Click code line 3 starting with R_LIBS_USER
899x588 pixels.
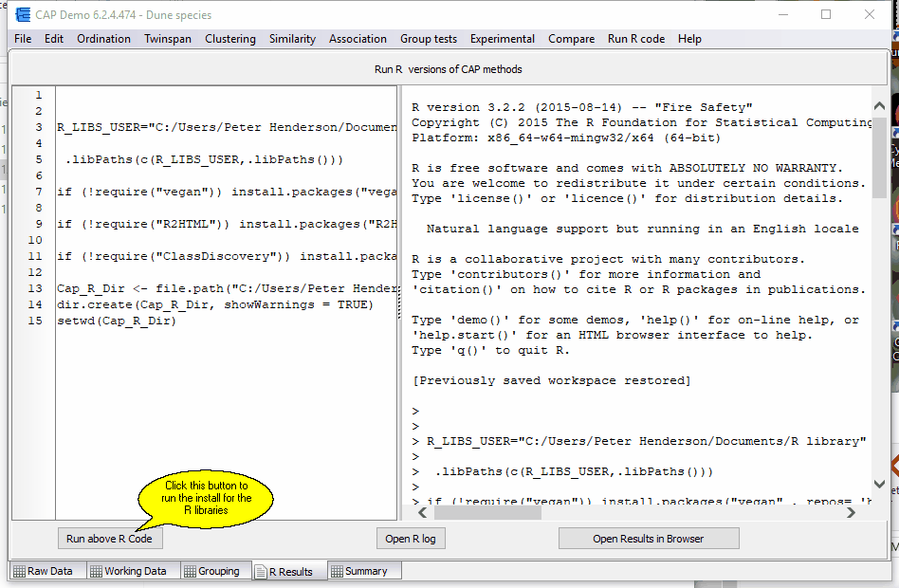227,127
